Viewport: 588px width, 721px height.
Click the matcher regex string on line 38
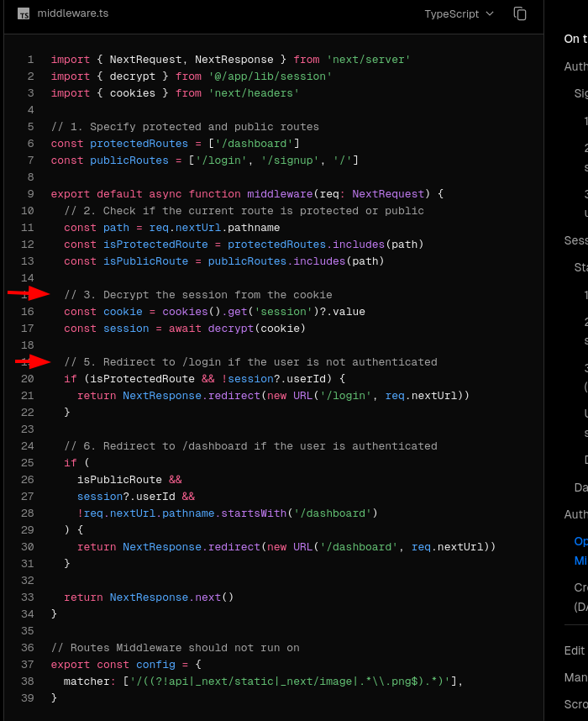[x=290, y=682]
